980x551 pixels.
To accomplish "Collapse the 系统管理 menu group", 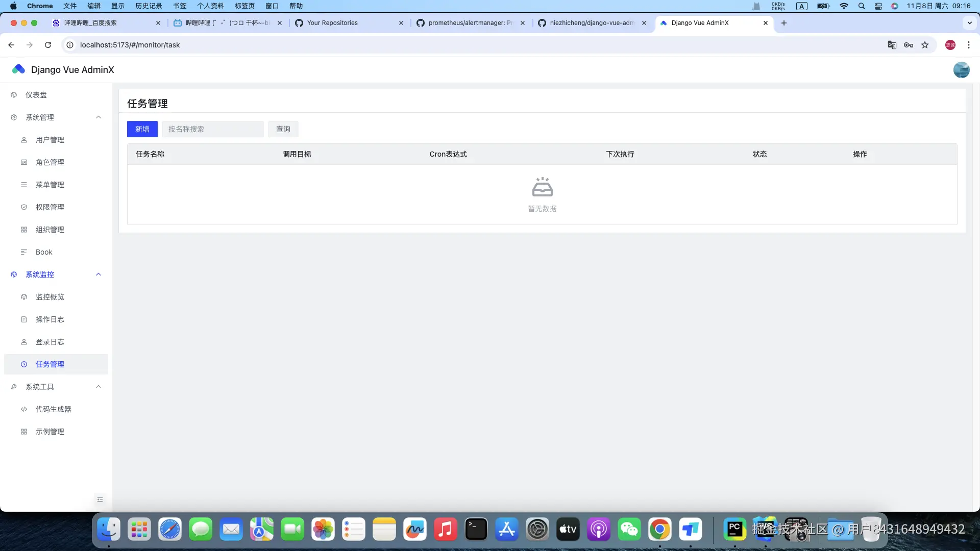I will [99, 117].
